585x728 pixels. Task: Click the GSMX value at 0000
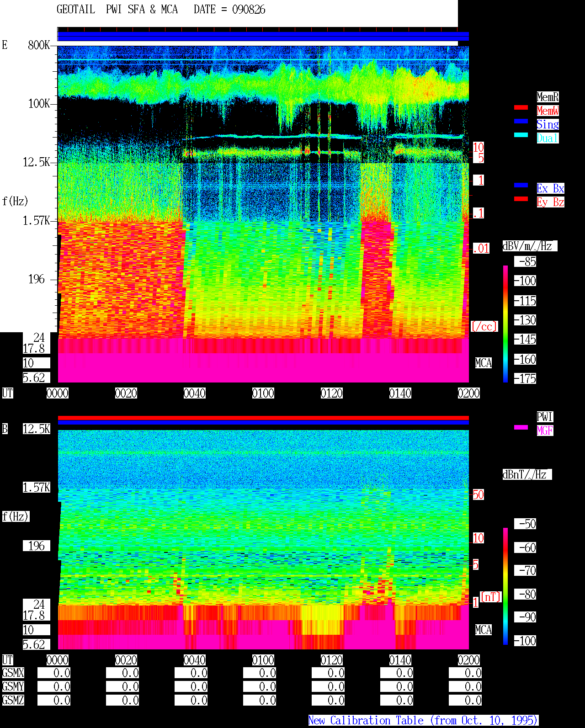(54, 673)
